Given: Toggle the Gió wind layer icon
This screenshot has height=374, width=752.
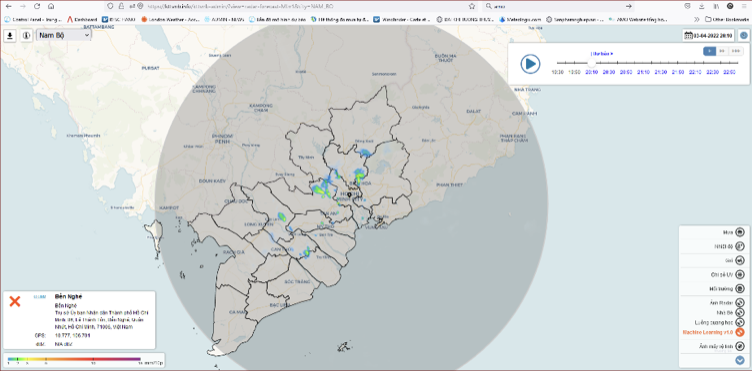Looking at the screenshot, I should tap(740, 260).
